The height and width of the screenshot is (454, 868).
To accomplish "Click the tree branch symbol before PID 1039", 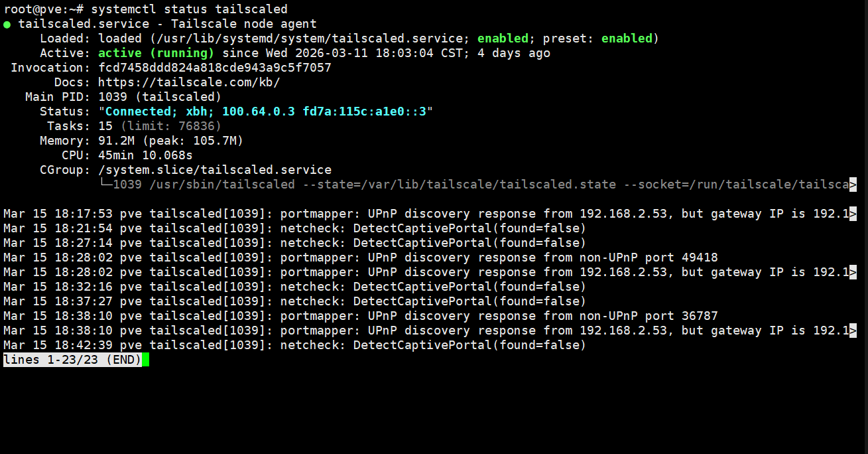I will (105, 185).
